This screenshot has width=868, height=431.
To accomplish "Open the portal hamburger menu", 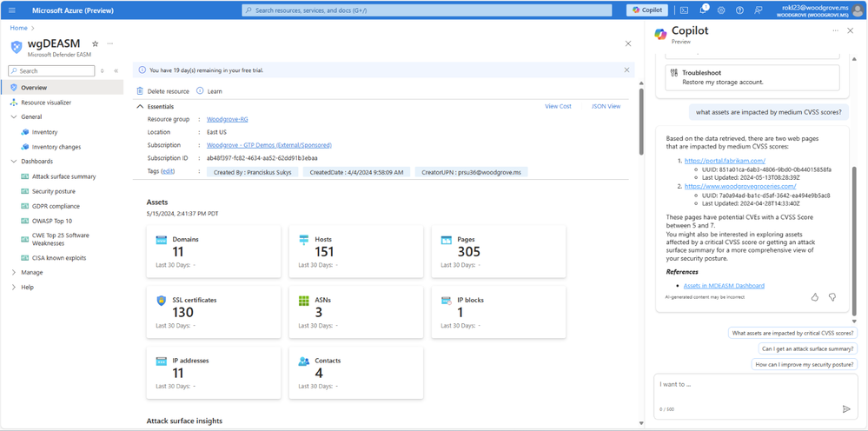I will tap(12, 10).
